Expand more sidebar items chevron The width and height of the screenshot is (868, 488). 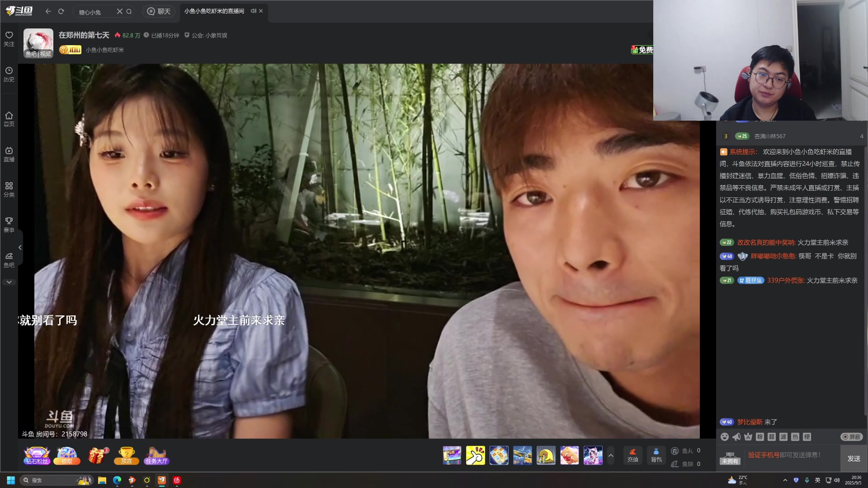(x=9, y=282)
